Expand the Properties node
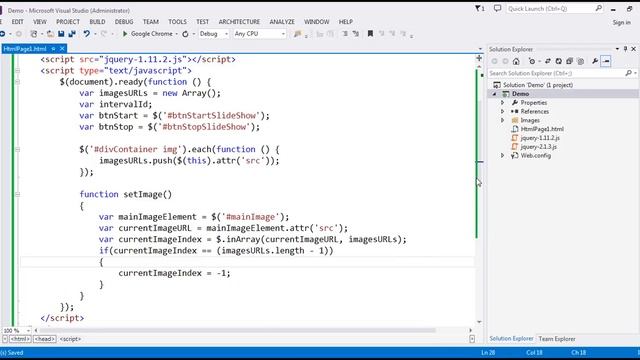Screen dimensions: 640x360 503,103
